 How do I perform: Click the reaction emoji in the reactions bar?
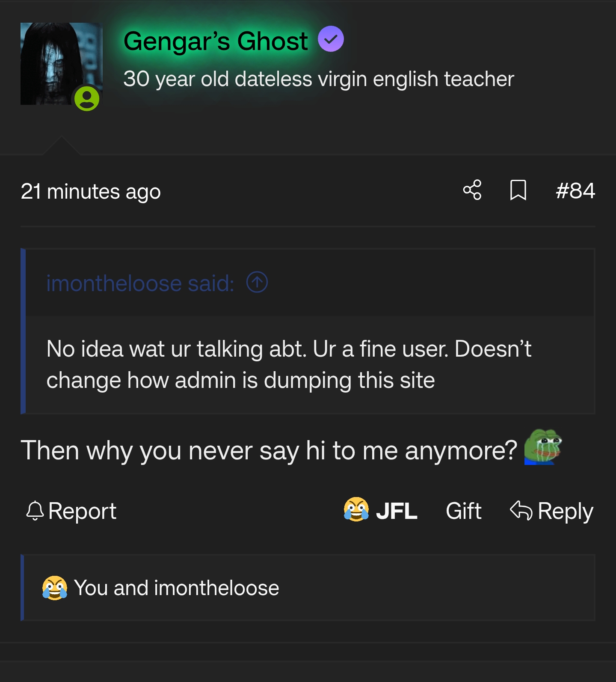(x=55, y=588)
